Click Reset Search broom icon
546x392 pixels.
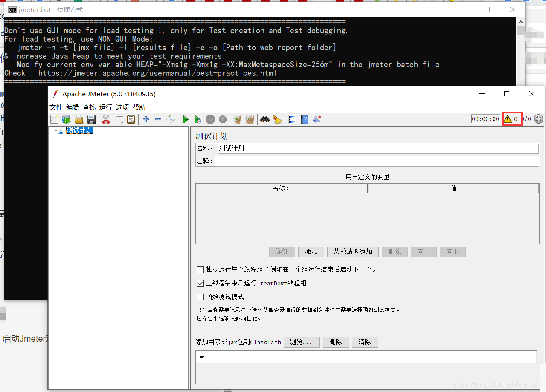[277, 119]
